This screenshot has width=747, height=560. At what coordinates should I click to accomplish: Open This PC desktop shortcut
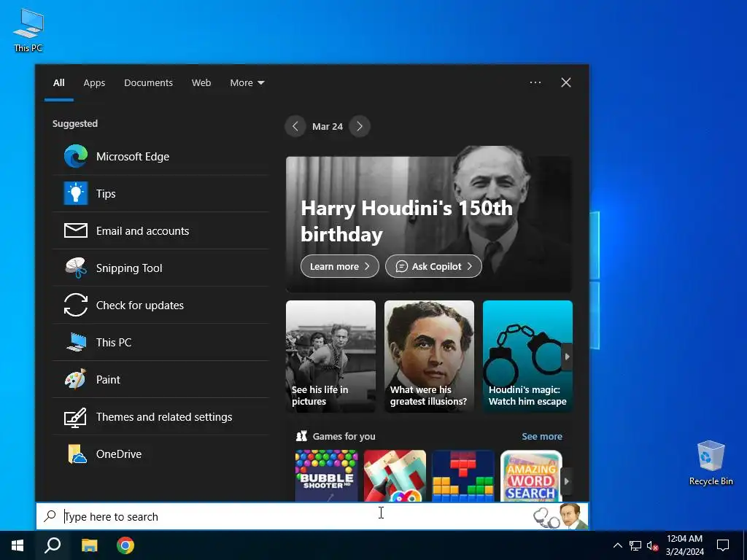tap(28, 30)
